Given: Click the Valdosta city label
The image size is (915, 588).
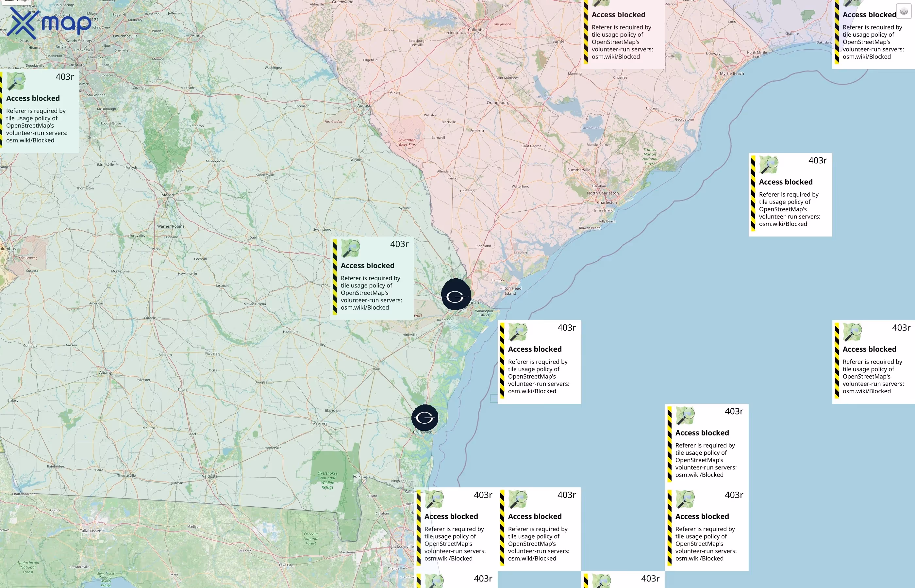Looking at the screenshot, I should click(x=210, y=477).
